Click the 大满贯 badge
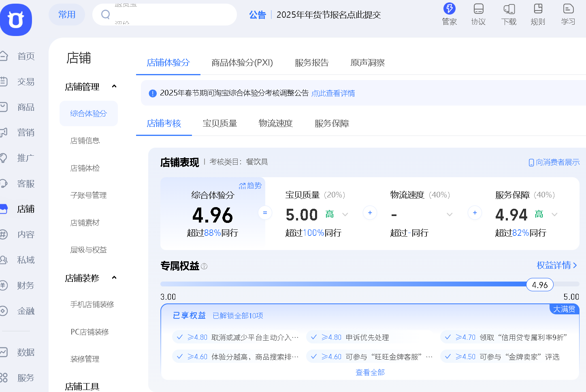586x392 pixels. pos(564,309)
